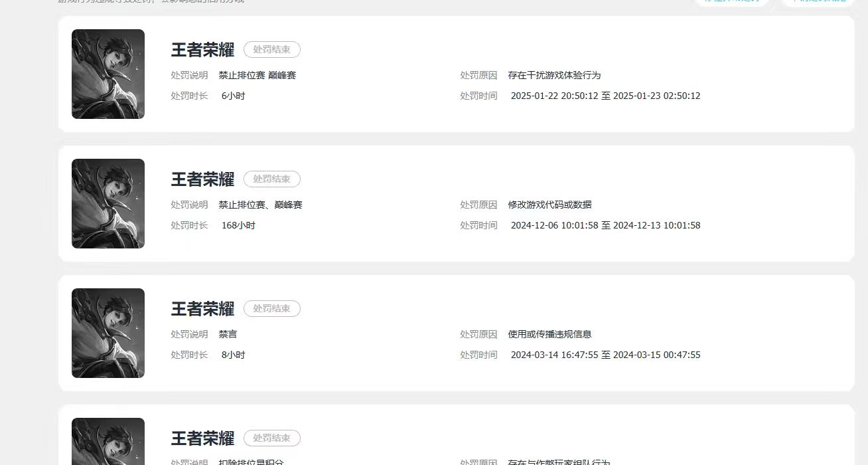Select 王者荣耀 title in the 6小时 penalty card
The height and width of the screenshot is (465, 868).
pos(203,50)
